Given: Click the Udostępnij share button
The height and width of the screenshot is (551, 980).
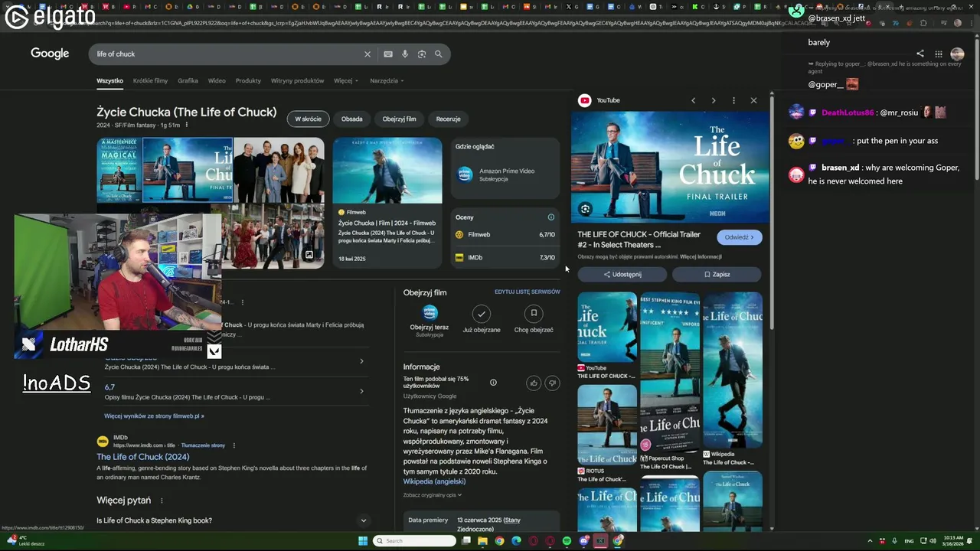Looking at the screenshot, I should pyautogui.click(x=622, y=274).
